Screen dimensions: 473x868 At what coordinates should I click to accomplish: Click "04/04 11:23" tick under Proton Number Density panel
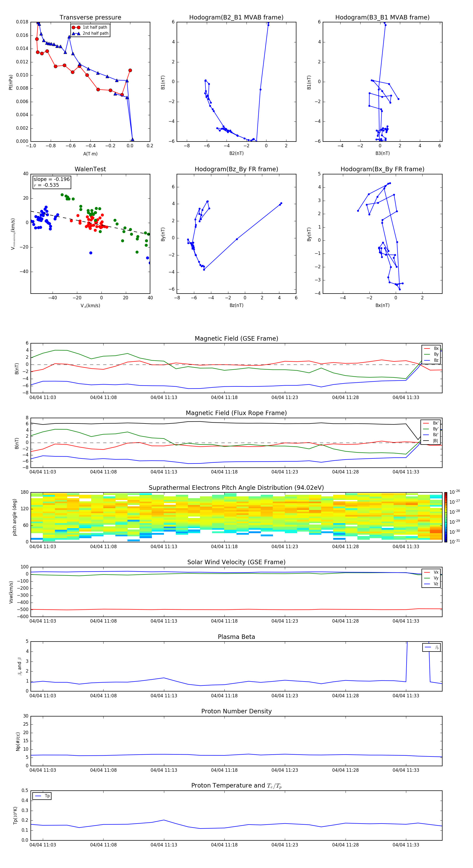(x=285, y=770)
